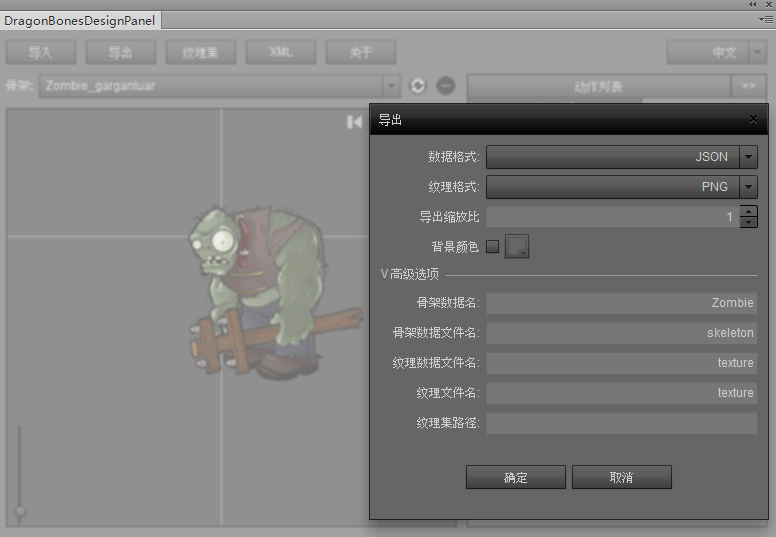
Task: Click the refresh skeleton icon
Action: coord(418,86)
